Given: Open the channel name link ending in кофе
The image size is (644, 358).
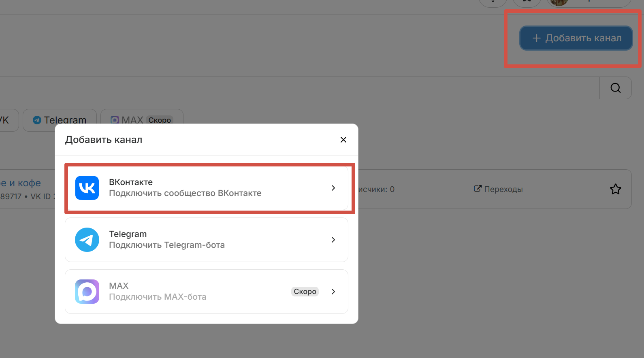Looking at the screenshot, I should tap(20, 183).
